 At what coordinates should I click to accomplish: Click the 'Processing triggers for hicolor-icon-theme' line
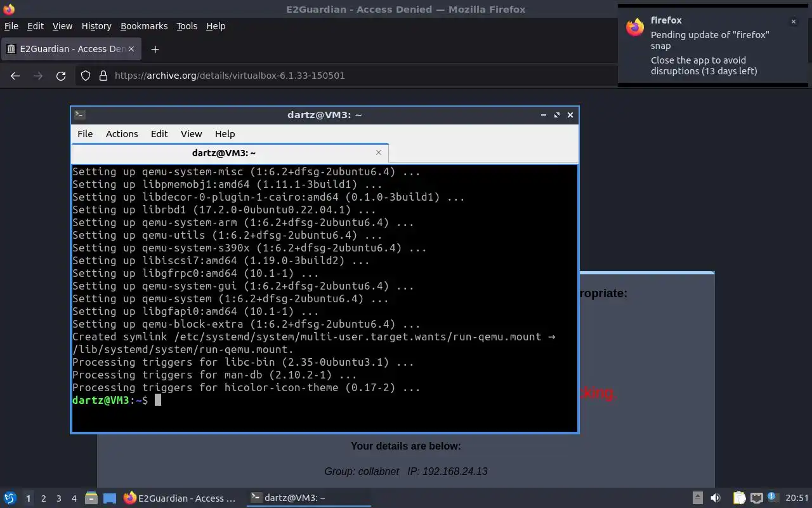click(246, 387)
